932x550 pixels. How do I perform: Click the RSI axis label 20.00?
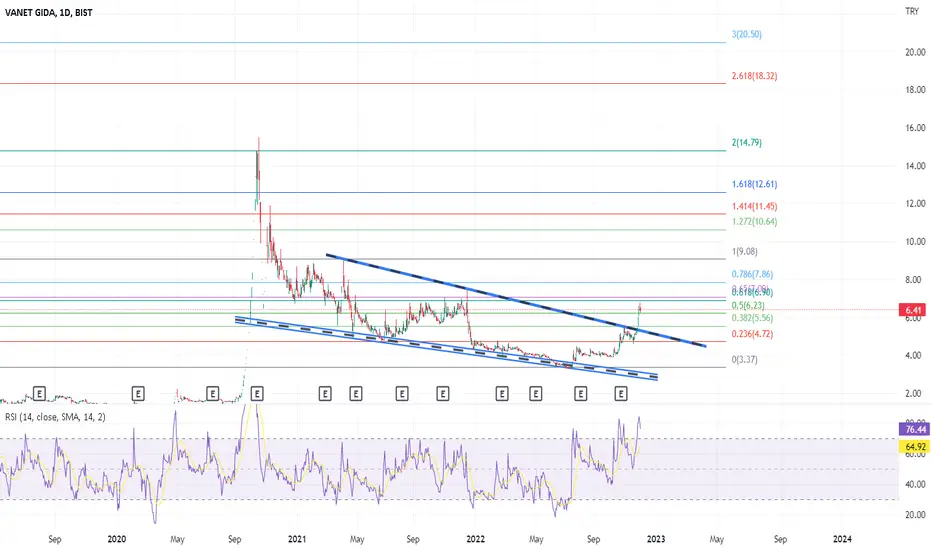pos(915,515)
